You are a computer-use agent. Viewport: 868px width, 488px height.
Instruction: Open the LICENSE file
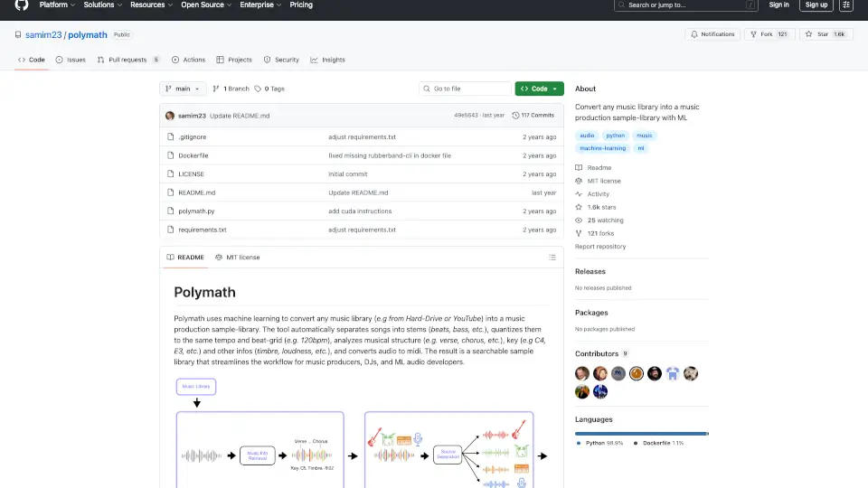point(191,174)
